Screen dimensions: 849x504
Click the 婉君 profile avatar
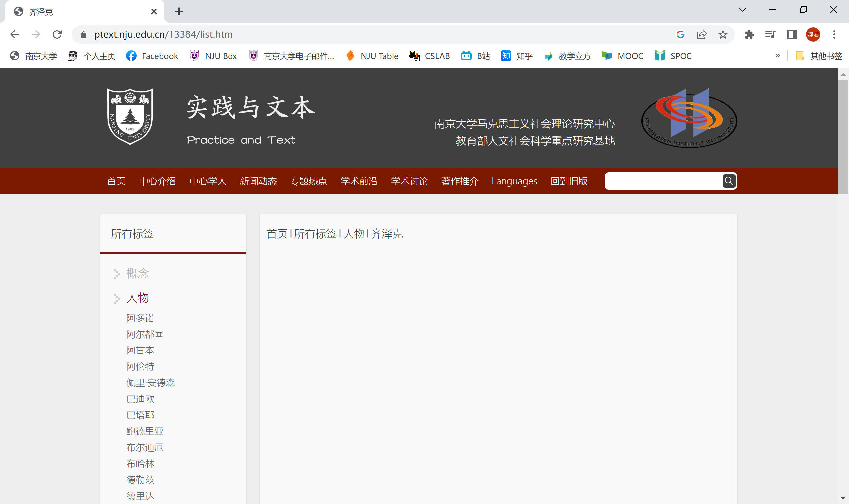[813, 34]
